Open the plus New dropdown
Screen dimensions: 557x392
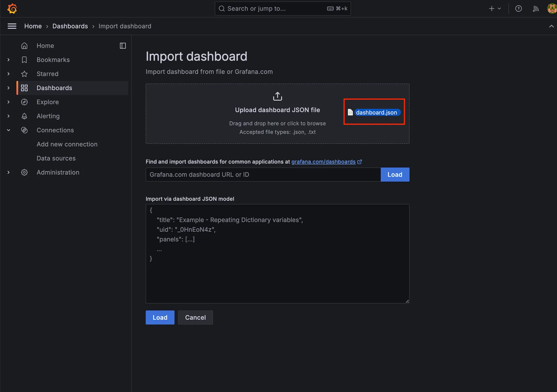(495, 9)
